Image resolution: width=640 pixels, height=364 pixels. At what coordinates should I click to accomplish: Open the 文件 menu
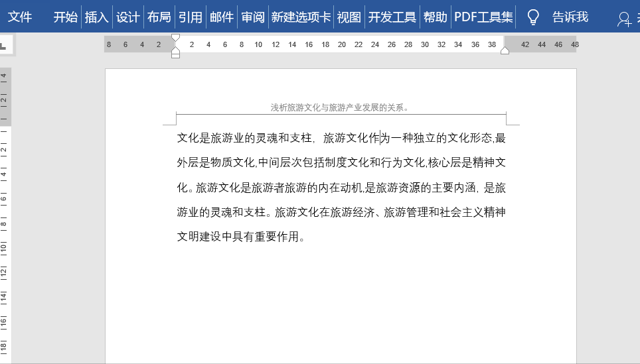click(x=20, y=17)
